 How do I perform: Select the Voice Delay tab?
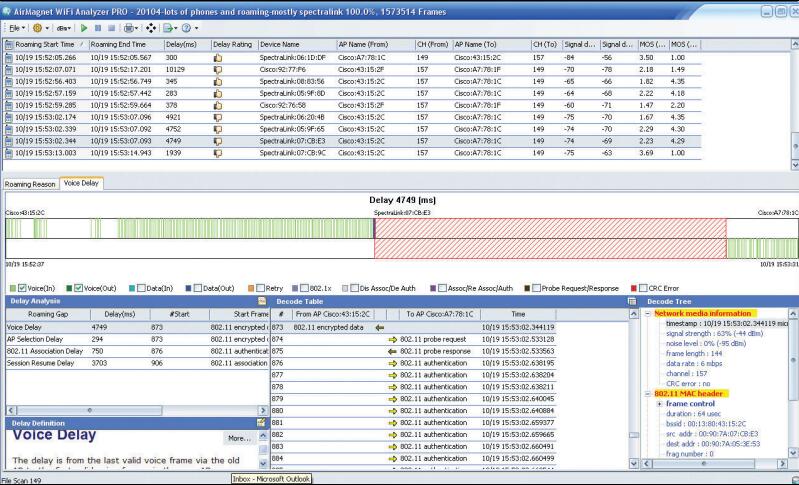click(x=81, y=183)
